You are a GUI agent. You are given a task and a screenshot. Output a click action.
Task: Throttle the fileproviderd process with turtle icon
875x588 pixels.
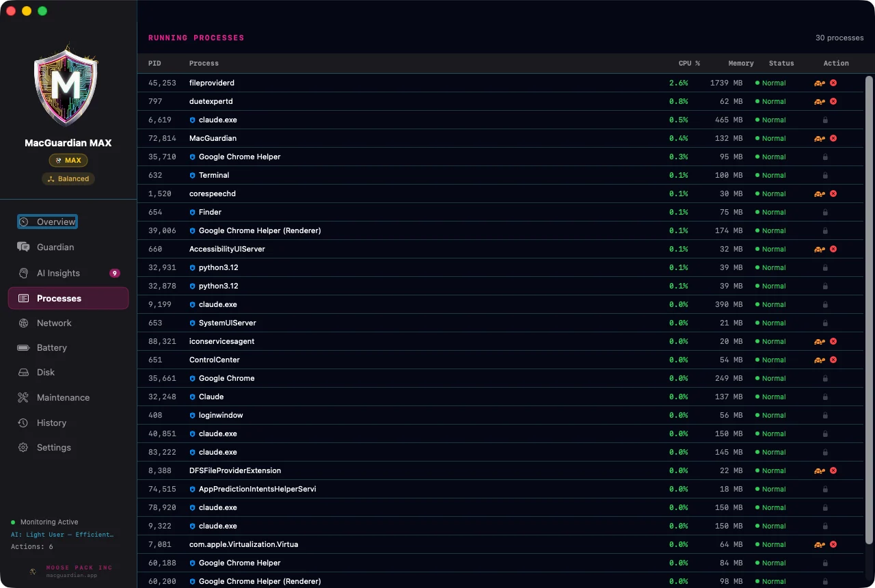pyautogui.click(x=819, y=83)
